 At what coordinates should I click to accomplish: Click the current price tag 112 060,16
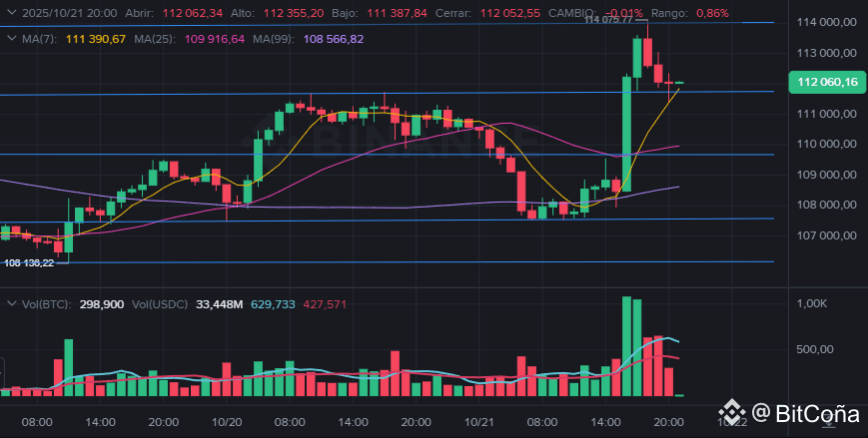coord(827,83)
